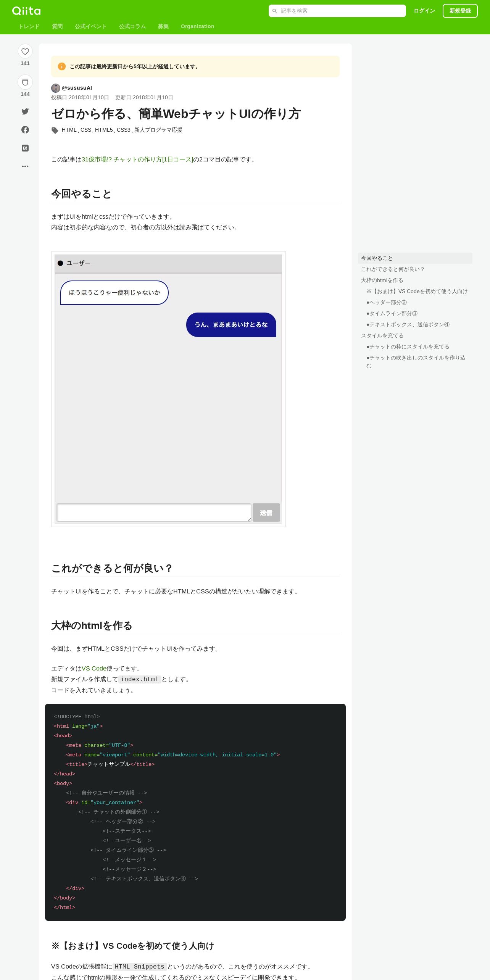Click the Qiita logo
This screenshot has width=490, height=980.
(x=26, y=11)
